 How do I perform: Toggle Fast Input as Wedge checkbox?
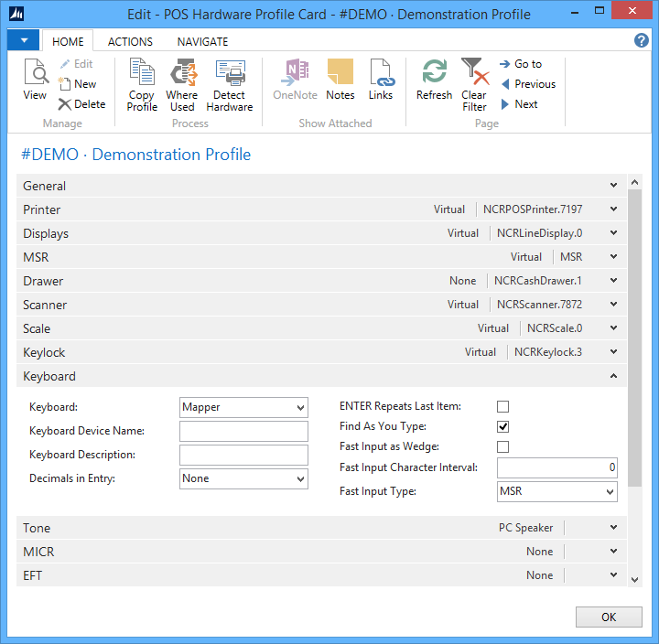502,447
